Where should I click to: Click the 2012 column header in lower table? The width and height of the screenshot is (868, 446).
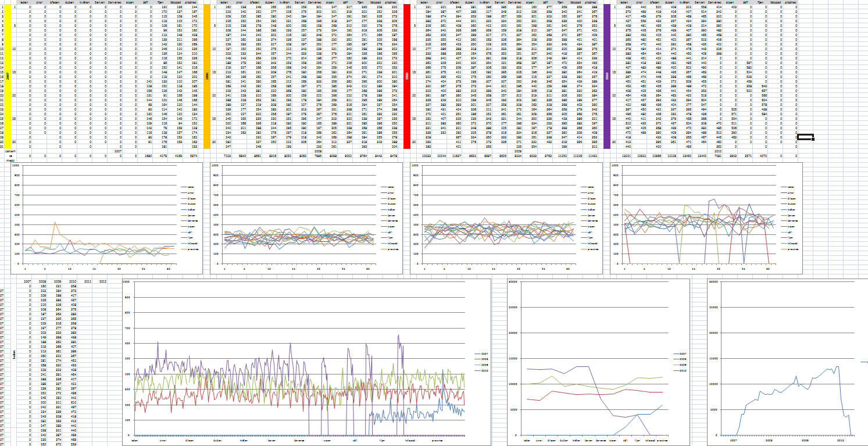(x=103, y=281)
